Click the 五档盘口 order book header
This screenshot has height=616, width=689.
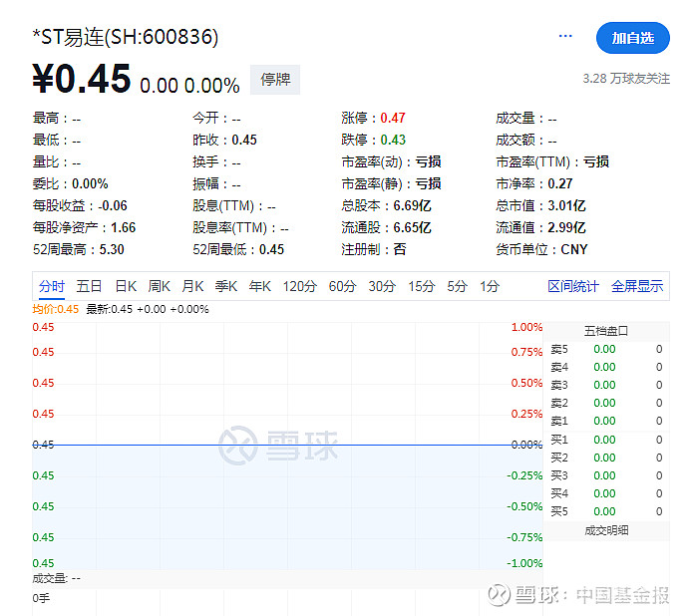point(606,331)
